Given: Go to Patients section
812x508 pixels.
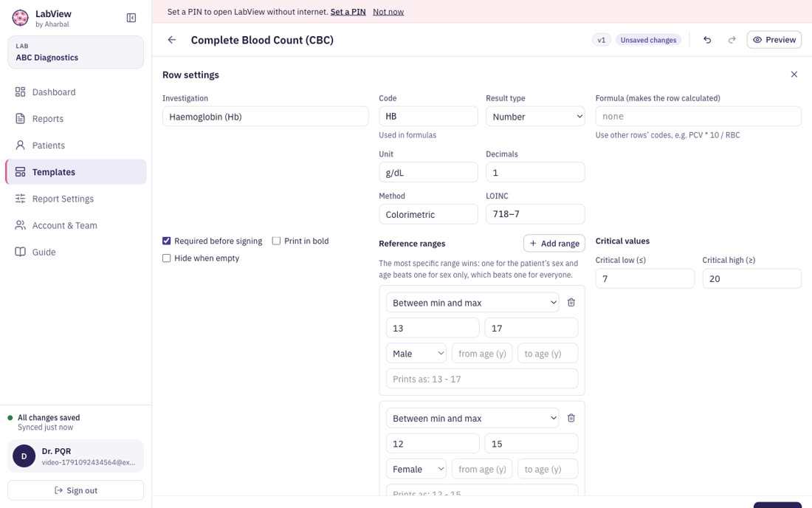Looking at the screenshot, I should 75,145.
